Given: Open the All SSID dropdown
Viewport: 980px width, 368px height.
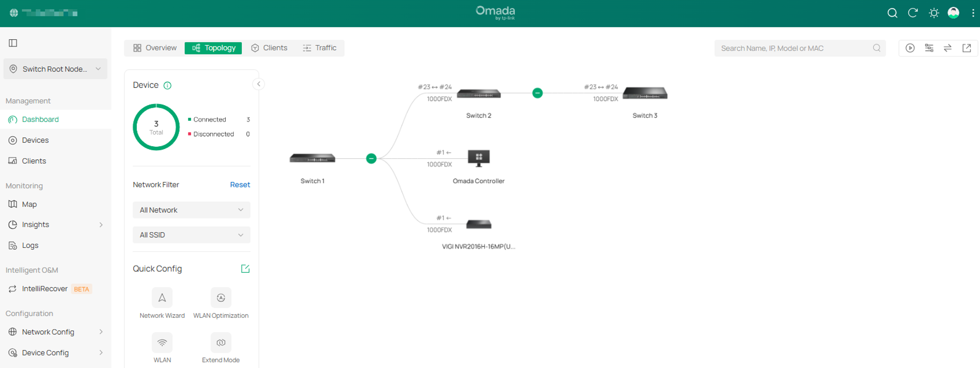Looking at the screenshot, I should 191,235.
